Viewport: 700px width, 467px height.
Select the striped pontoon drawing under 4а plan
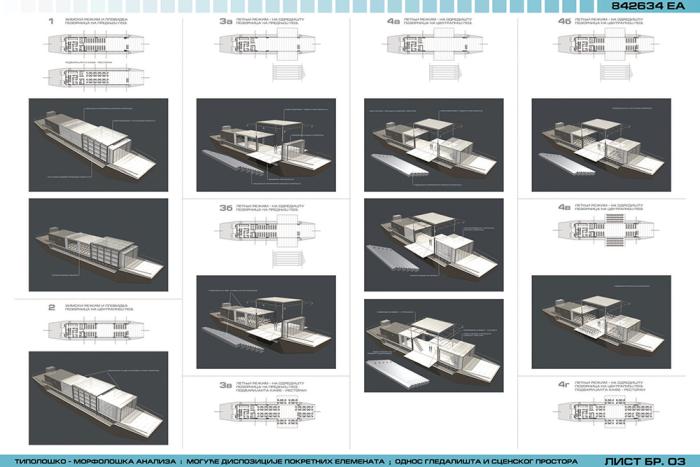[445, 73]
